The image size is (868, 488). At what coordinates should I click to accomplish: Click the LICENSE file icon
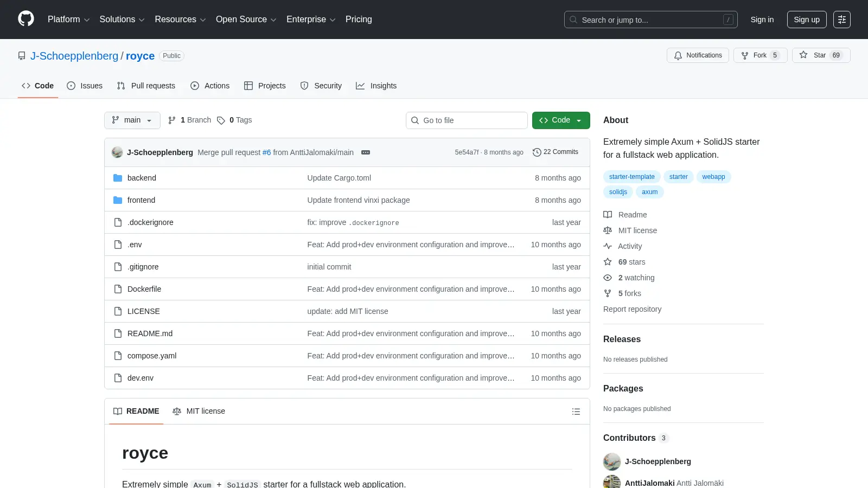point(118,311)
